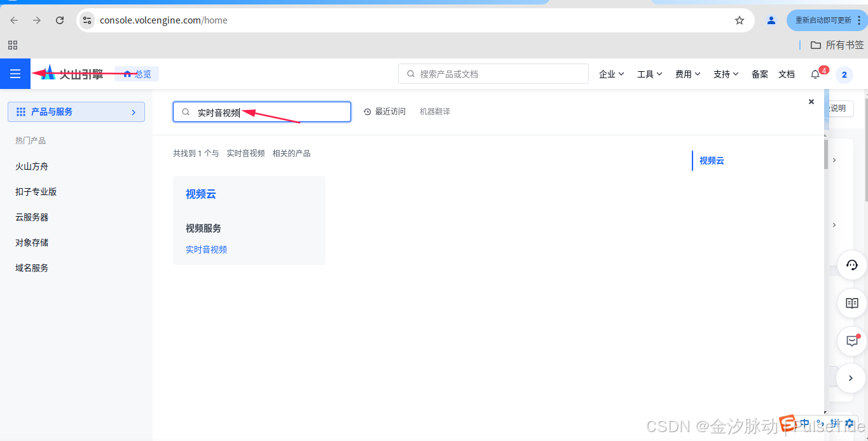Click the browser forward arrow
This screenshot has height=441, width=868.
(37, 20)
